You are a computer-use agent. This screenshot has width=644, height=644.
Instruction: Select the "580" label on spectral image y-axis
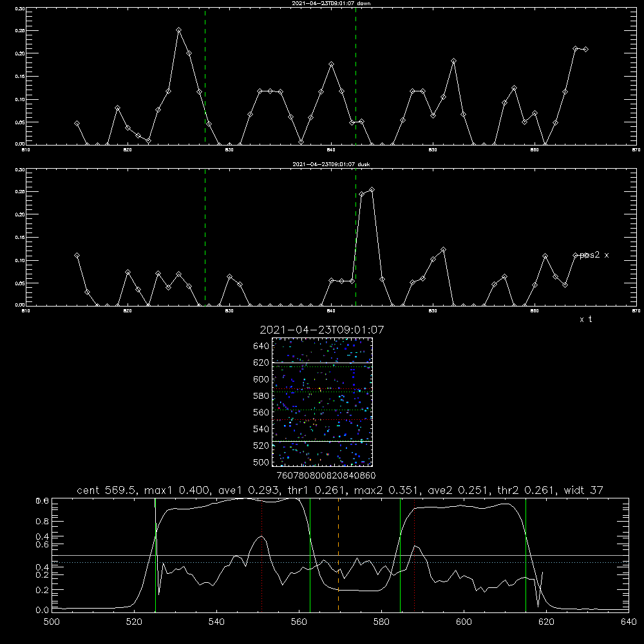point(261,396)
